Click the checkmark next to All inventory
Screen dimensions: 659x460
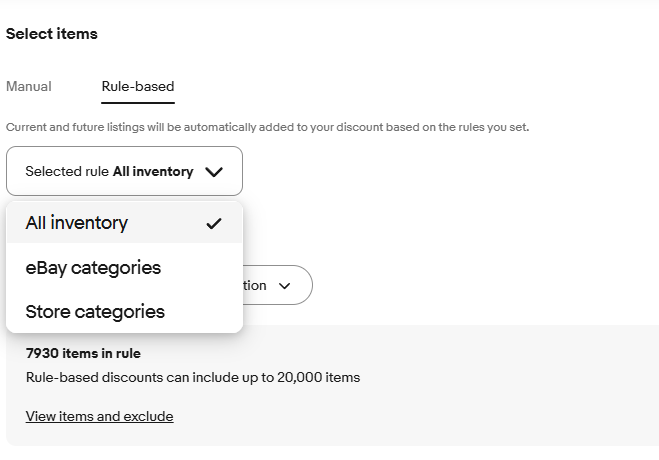pyautogui.click(x=213, y=224)
